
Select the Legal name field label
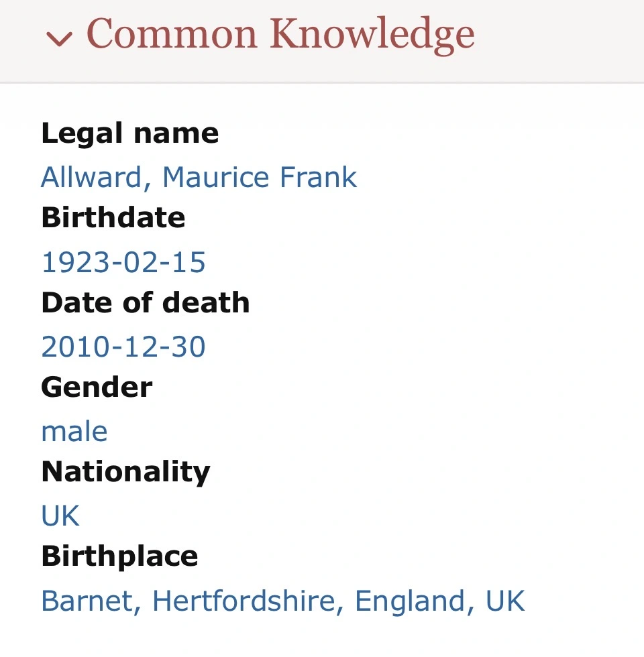click(129, 133)
